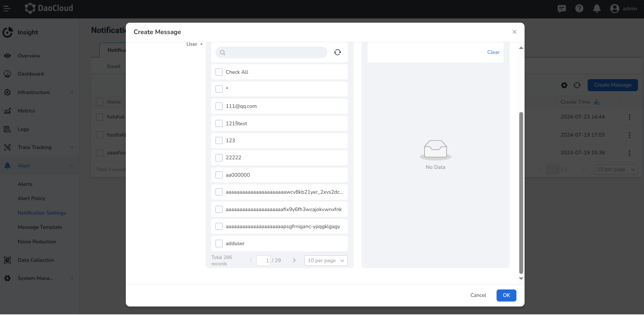644x315 pixels.
Task: Open the notifications bell icon
Action: tap(597, 9)
